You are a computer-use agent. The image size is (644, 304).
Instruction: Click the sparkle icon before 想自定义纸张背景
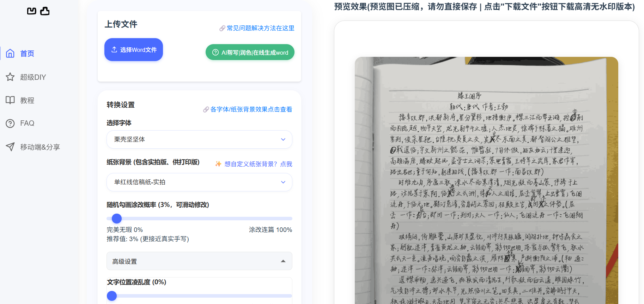click(218, 164)
